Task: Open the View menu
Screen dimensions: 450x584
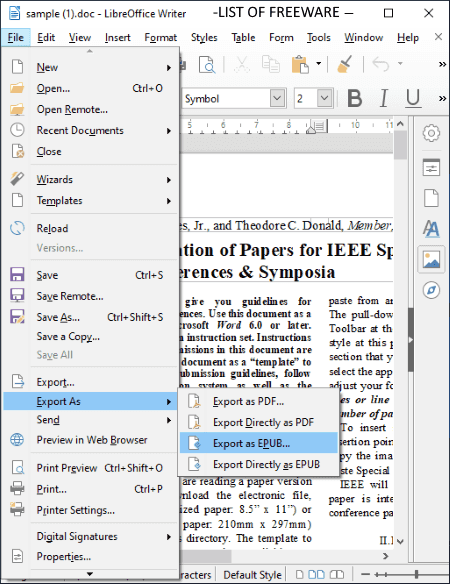Action: pyautogui.click(x=80, y=38)
